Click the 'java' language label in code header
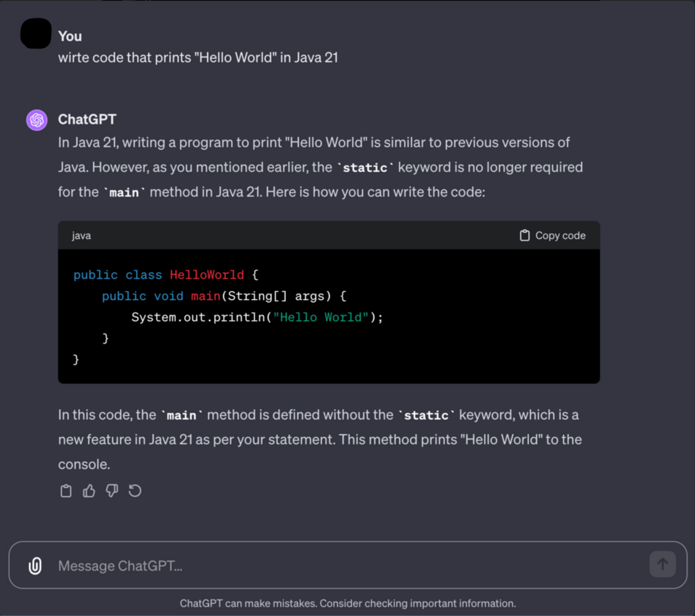Viewport: 695px width, 616px height. click(x=81, y=236)
